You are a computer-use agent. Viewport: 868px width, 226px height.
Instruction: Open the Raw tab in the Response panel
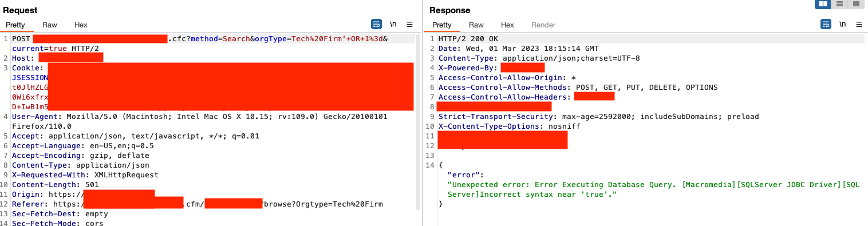pyautogui.click(x=476, y=25)
